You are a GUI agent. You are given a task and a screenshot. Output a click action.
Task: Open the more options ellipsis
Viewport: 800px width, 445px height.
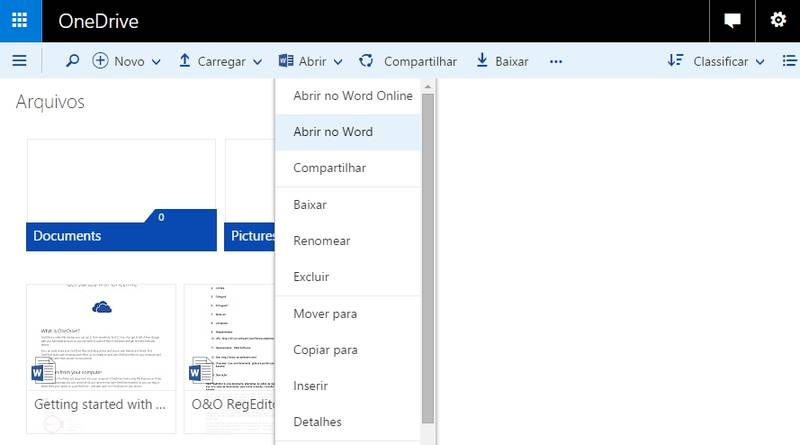pyautogui.click(x=556, y=62)
